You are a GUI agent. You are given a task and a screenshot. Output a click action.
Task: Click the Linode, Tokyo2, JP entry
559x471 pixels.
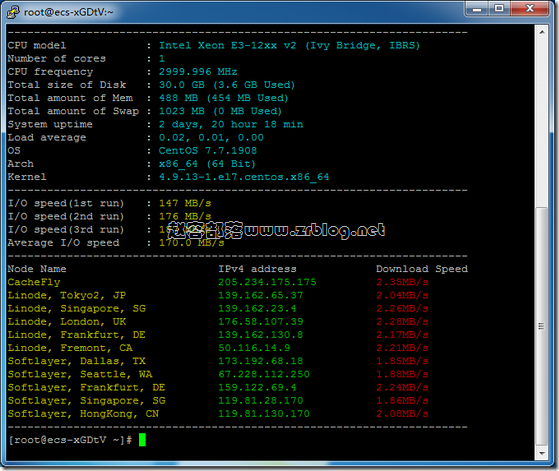pyautogui.click(x=67, y=295)
